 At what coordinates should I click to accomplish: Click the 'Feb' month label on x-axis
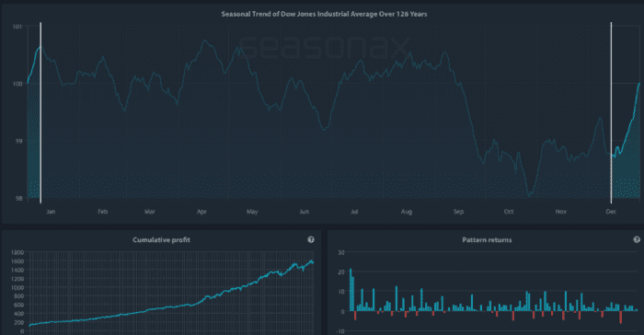[x=103, y=212]
